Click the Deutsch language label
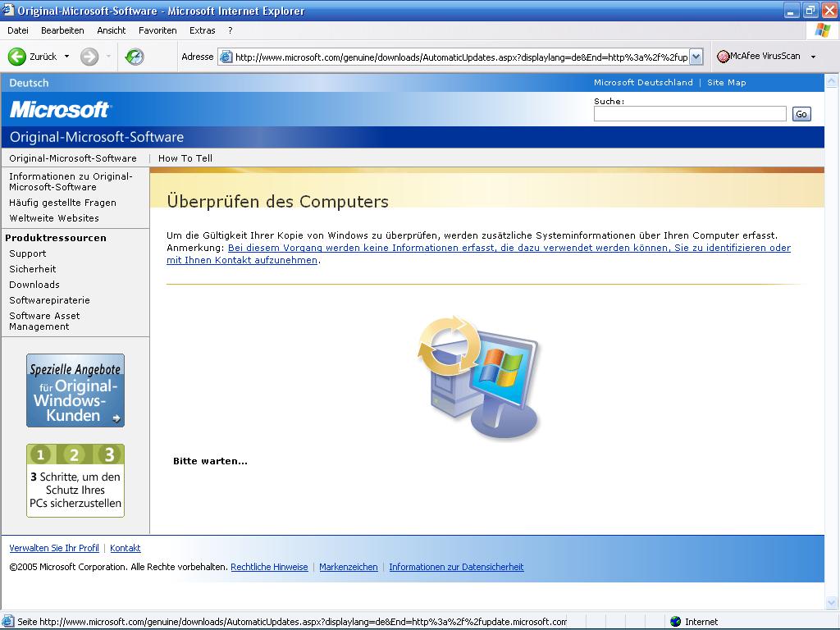The width and height of the screenshot is (840, 630). [x=29, y=83]
